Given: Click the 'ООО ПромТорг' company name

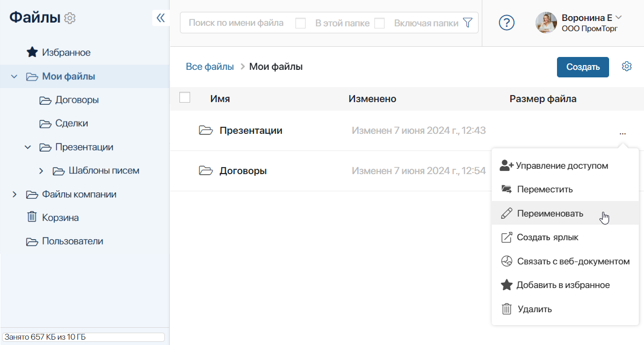Looking at the screenshot, I should click(589, 29).
